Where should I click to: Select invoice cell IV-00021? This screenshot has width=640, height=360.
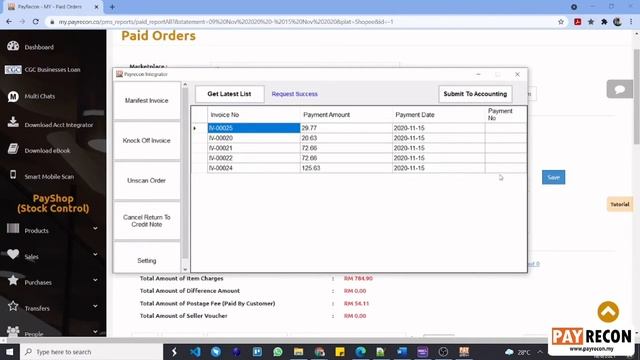coord(254,148)
